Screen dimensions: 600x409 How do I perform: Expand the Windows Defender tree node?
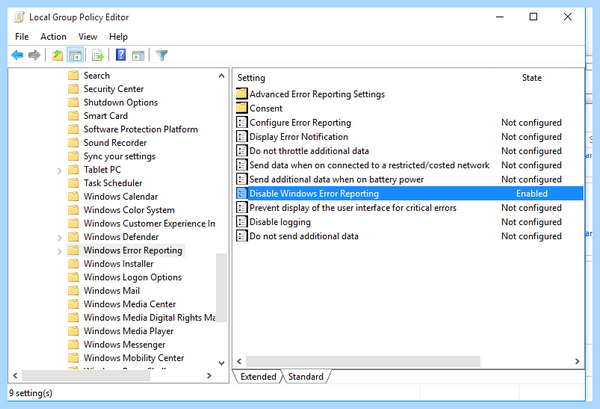click(59, 238)
